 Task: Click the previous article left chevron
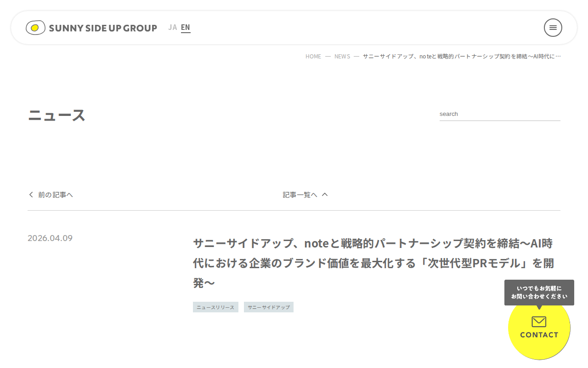[x=31, y=195]
